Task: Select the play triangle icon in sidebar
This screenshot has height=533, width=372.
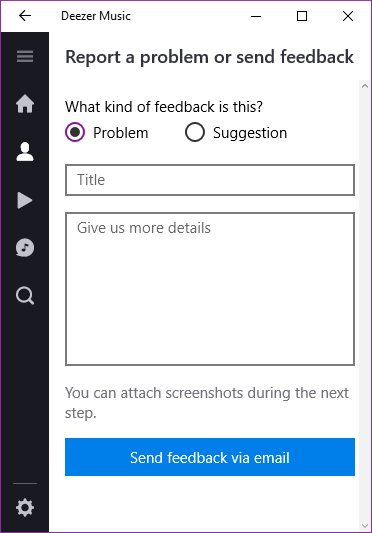Action: [25, 200]
